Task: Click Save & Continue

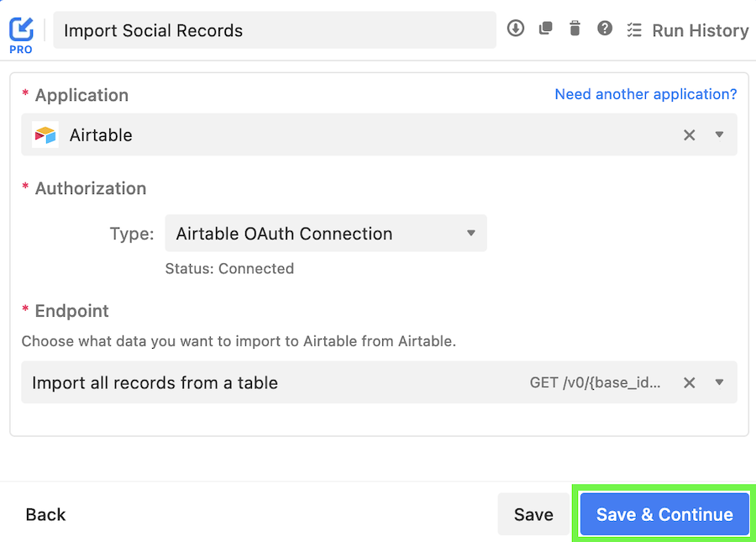Action: point(664,514)
